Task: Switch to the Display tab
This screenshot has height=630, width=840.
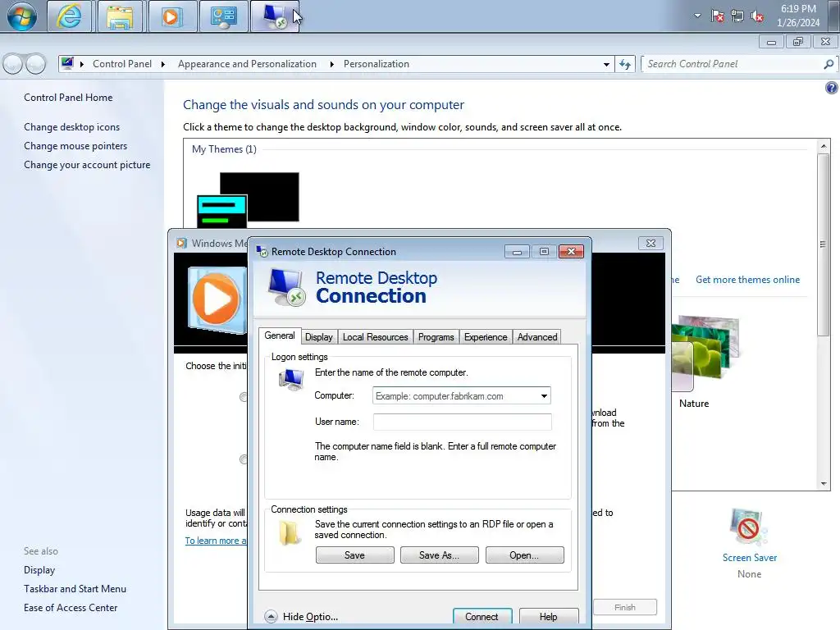Action: point(319,337)
